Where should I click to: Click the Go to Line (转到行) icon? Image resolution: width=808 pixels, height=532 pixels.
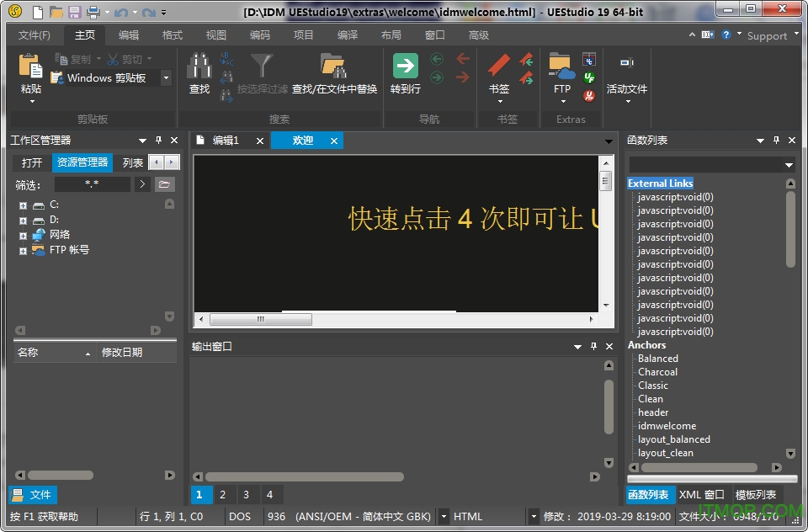(x=406, y=66)
